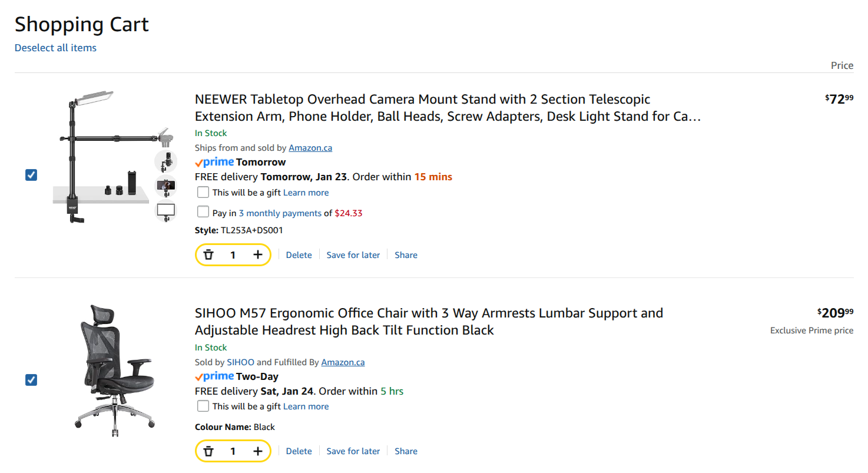Enable the 3 monthly payments checkbox
This screenshot has height=473, width=868.
[x=203, y=212]
